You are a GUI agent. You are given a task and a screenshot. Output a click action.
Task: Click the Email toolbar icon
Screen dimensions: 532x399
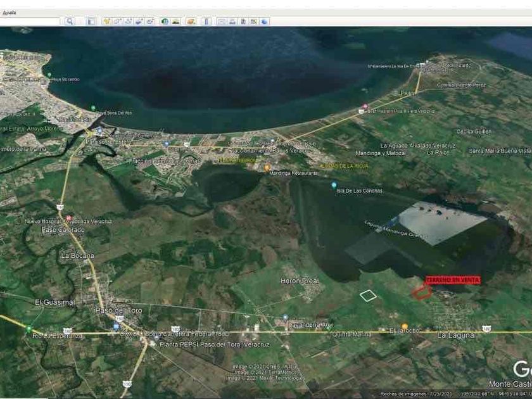coord(221,22)
